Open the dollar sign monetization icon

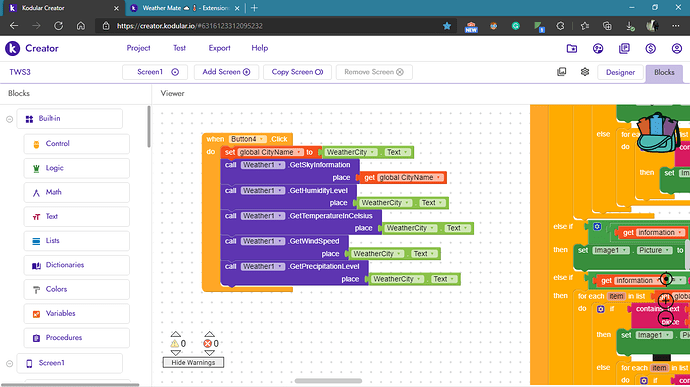pos(650,48)
